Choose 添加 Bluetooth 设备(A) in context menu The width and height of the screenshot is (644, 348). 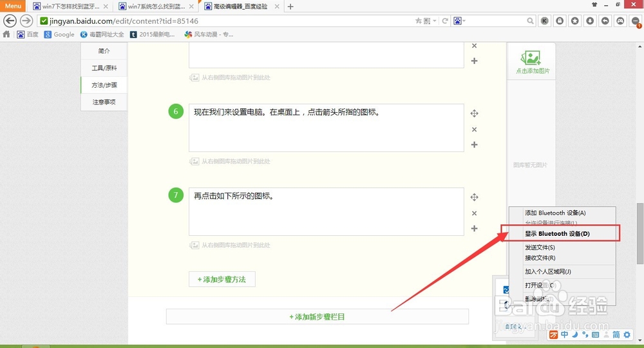(x=555, y=213)
